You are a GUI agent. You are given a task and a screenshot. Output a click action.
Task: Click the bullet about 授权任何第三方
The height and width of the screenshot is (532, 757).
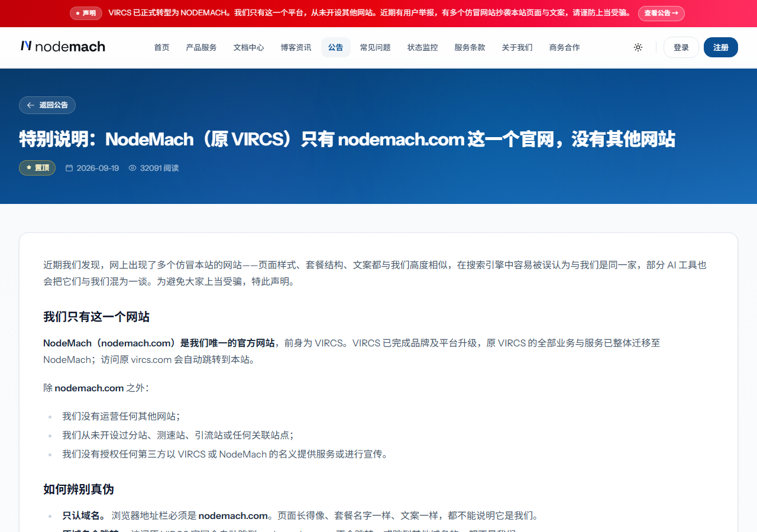[225, 454]
